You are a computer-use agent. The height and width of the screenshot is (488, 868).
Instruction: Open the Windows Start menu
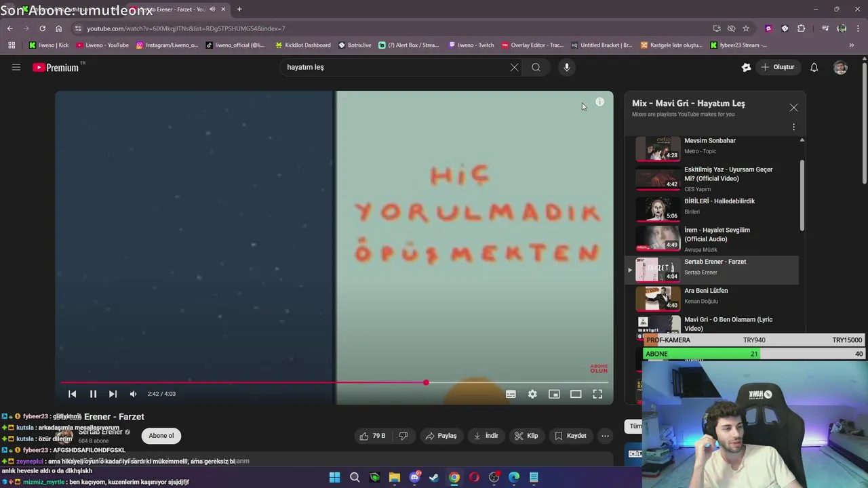point(334,477)
